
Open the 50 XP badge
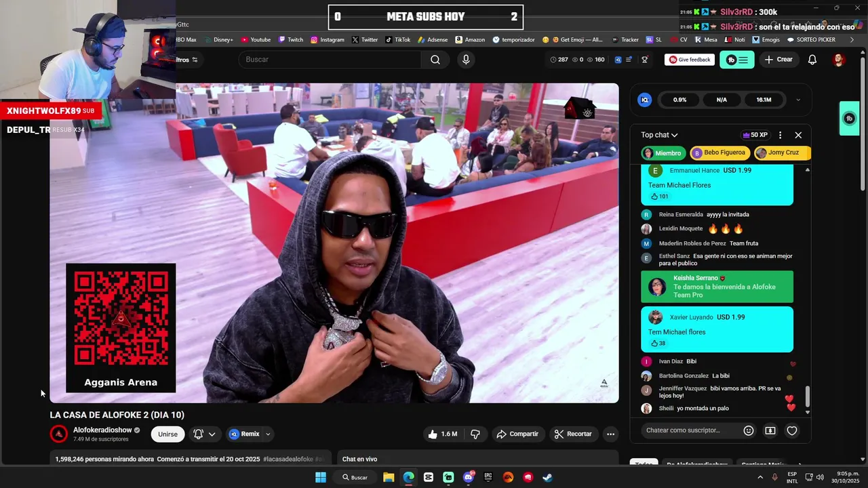tap(755, 135)
